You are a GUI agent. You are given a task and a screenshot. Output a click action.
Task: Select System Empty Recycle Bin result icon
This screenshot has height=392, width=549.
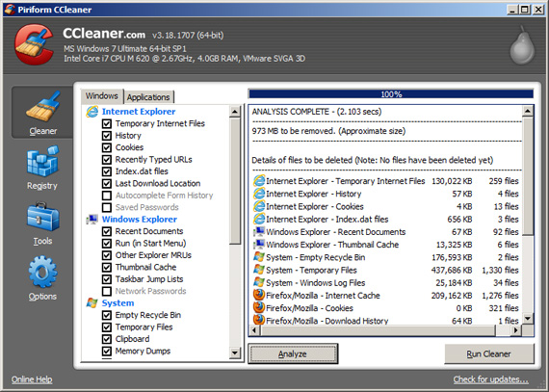259,257
